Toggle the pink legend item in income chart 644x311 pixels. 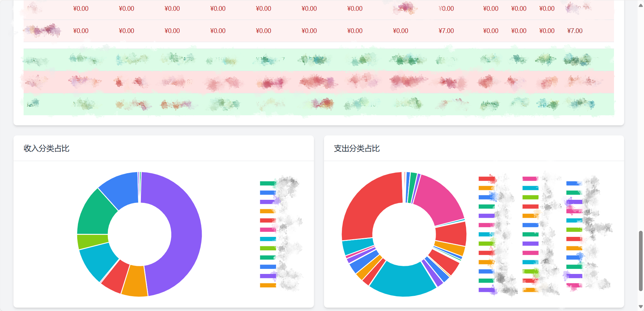[x=268, y=230]
